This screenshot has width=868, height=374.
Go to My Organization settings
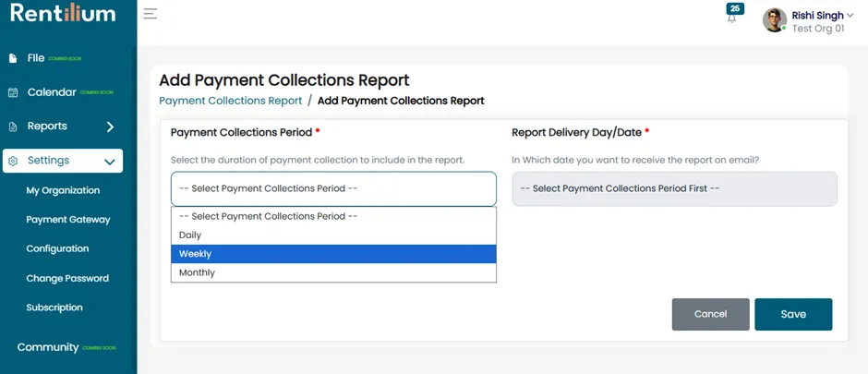coord(63,190)
